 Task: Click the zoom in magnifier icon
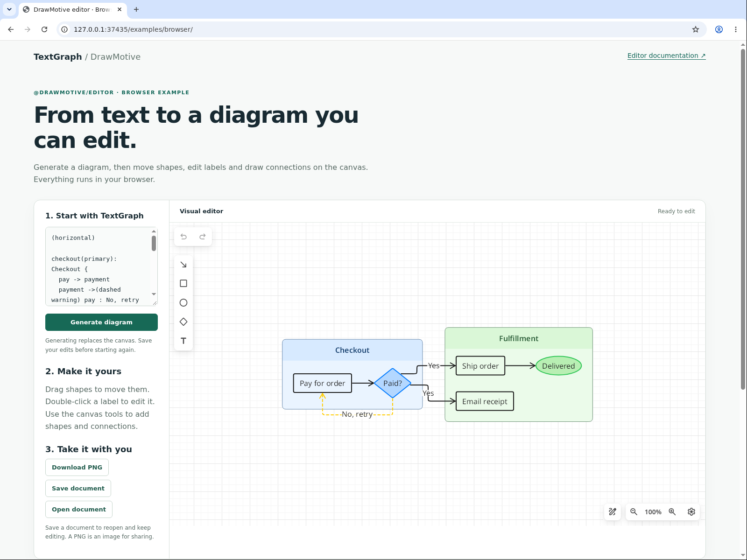672,512
